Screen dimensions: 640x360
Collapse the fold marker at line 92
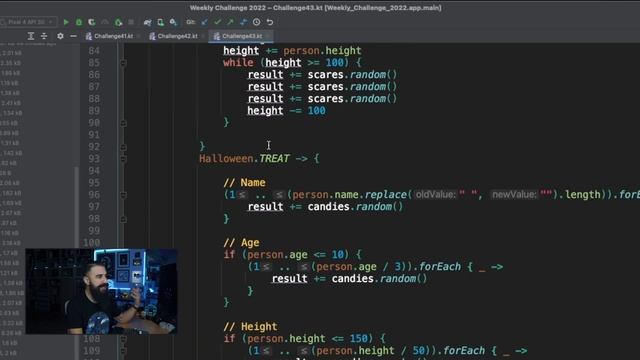(x=123, y=147)
